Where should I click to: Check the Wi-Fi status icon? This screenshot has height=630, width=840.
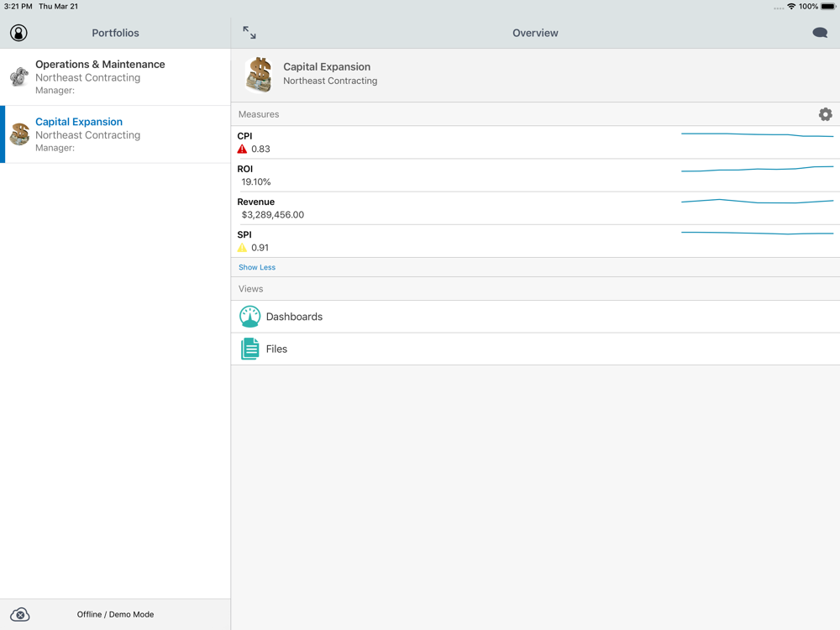coord(791,7)
